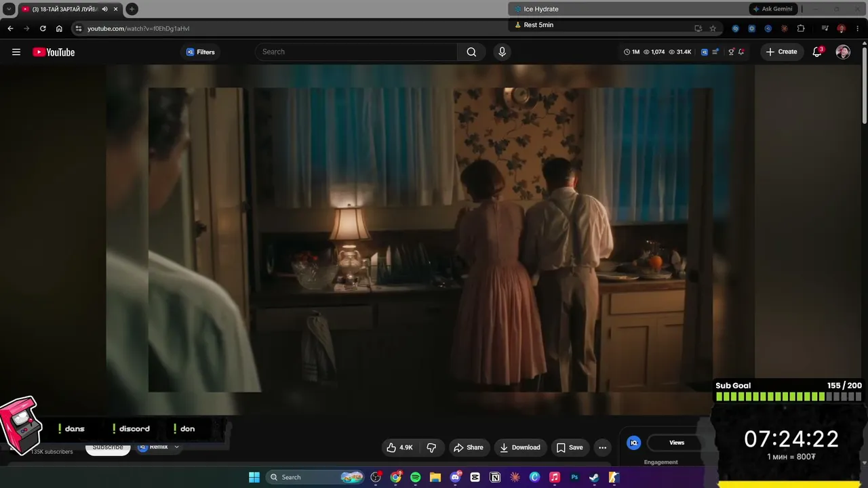The height and width of the screenshot is (488, 868).
Task: Open a new browser tab
Action: click(132, 9)
